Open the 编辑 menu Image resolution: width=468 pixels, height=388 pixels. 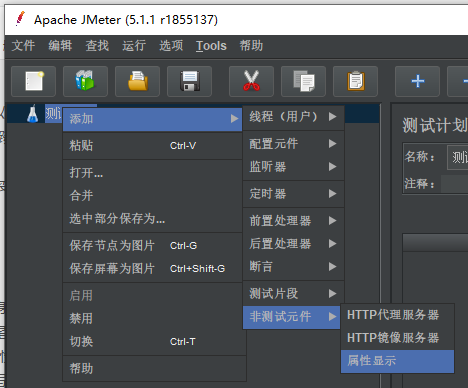coord(60,46)
